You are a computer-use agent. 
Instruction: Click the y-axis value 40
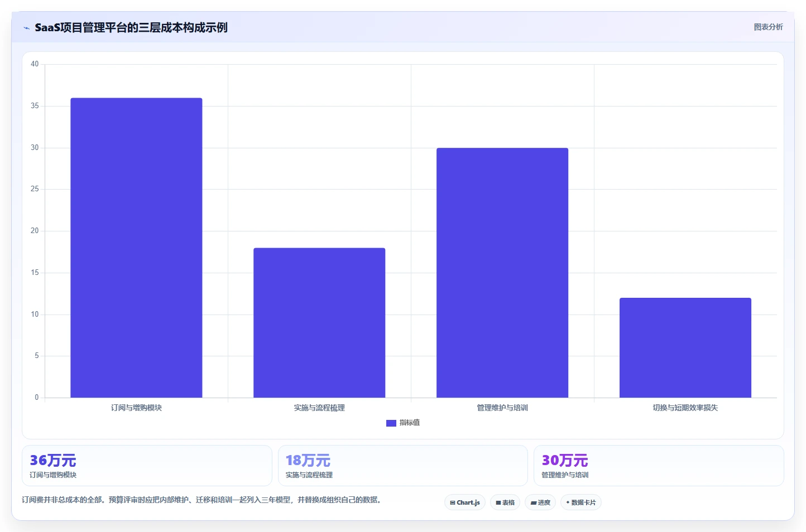pos(35,64)
